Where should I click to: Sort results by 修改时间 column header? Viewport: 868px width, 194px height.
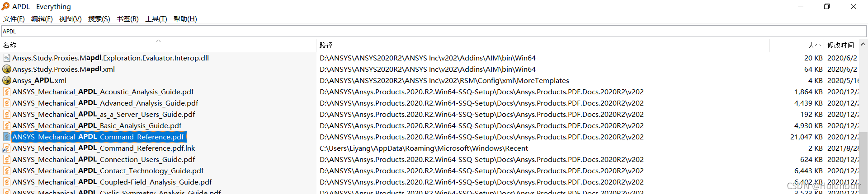840,45
